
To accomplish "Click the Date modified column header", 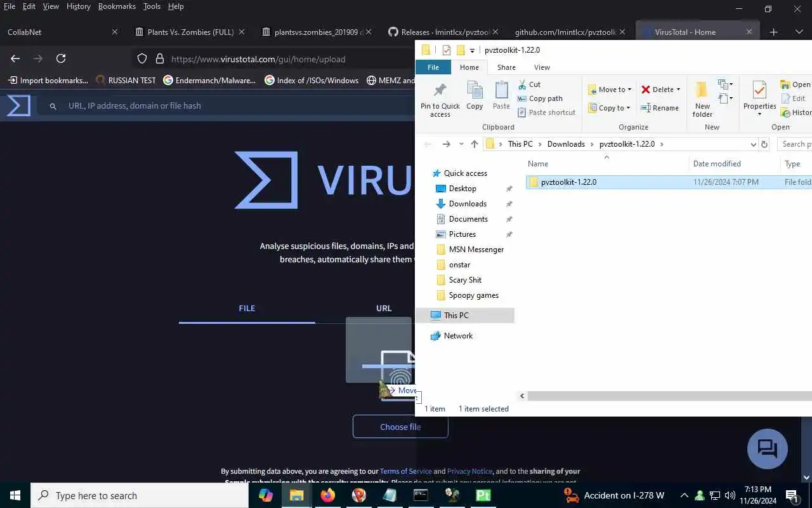I will pos(717,164).
